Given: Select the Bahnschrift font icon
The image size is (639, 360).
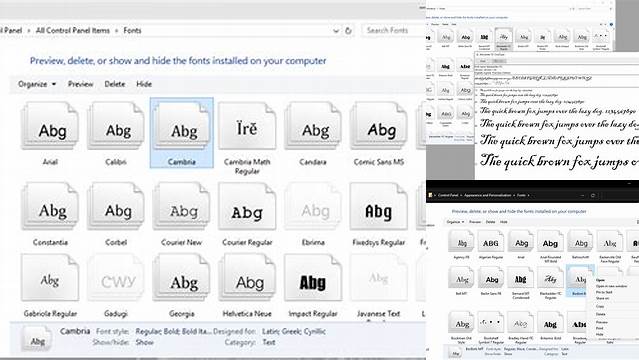Looking at the screenshot, I should tap(580, 241).
